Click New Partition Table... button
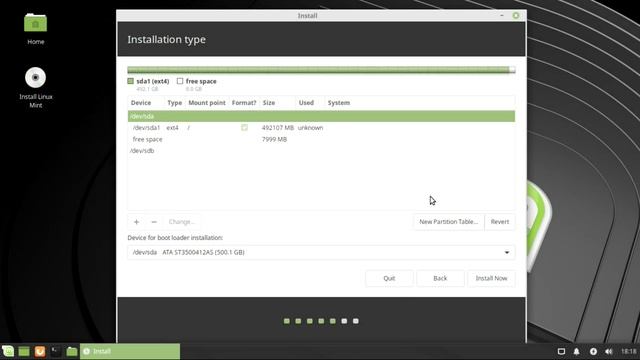This screenshot has width=640, height=360. point(448,222)
